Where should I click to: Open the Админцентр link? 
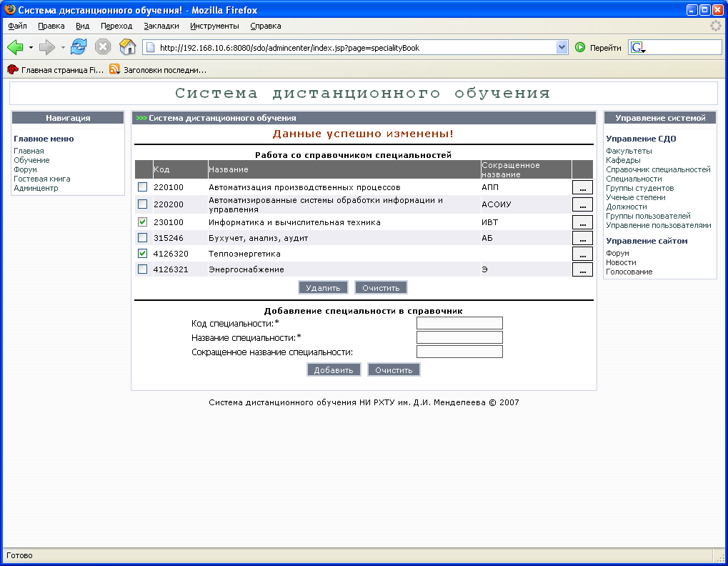pos(36,188)
